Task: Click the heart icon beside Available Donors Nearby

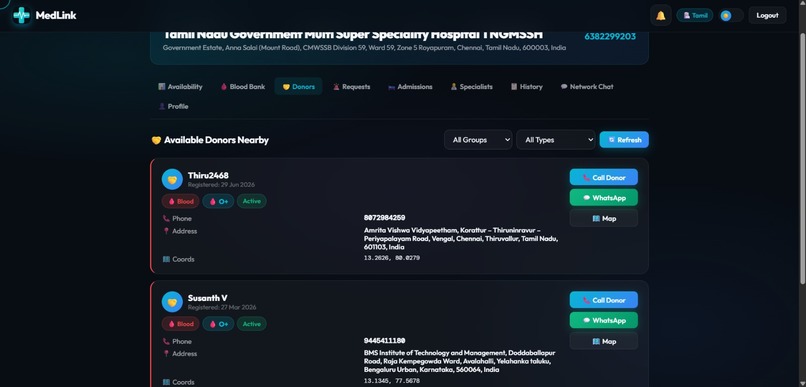Action: [156, 140]
